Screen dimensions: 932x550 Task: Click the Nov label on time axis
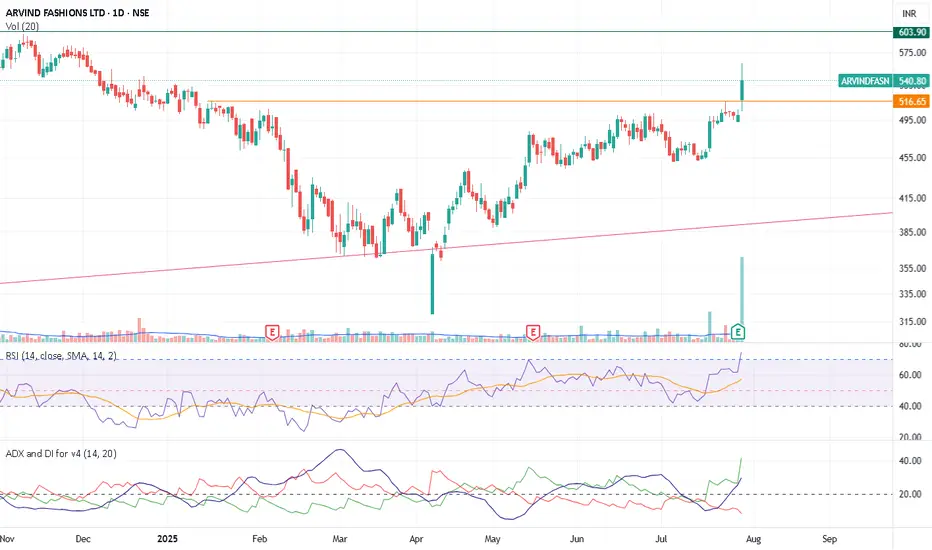pos(7,539)
